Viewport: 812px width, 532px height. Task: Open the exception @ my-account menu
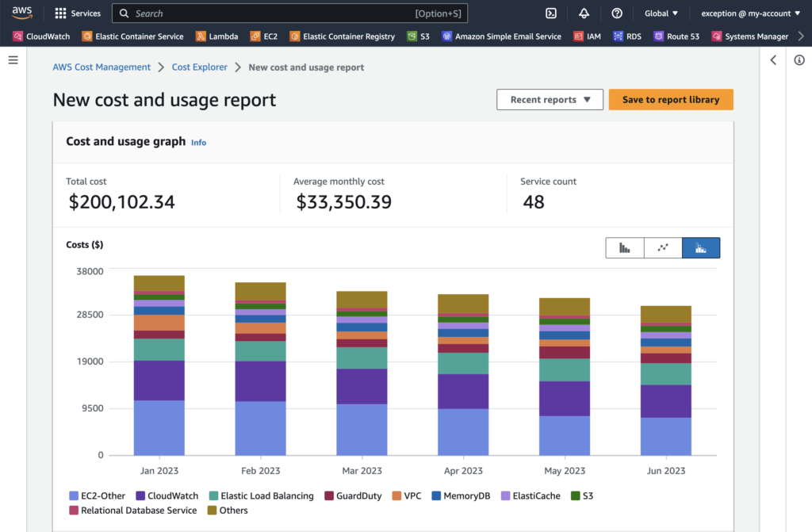pyautogui.click(x=750, y=13)
